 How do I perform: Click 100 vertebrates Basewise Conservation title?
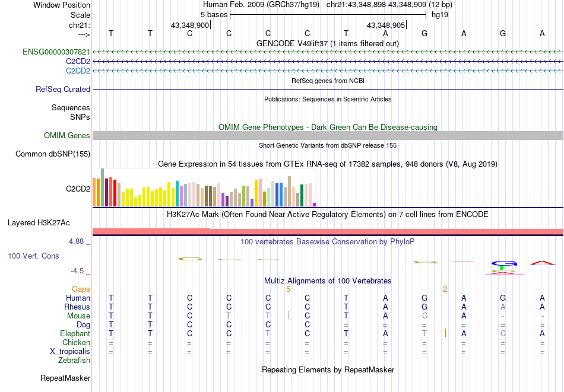pyautogui.click(x=328, y=242)
